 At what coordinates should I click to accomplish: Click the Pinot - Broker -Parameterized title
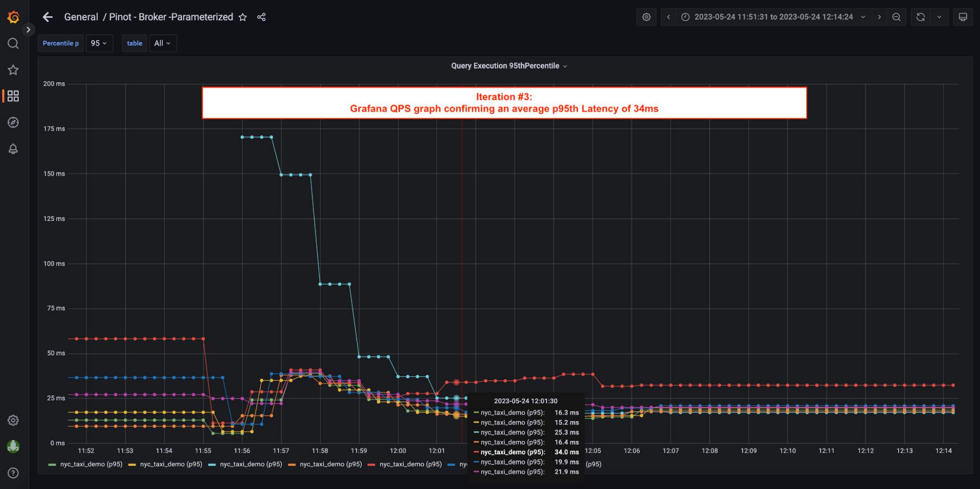pyautogui.click(x=171, y=17)
